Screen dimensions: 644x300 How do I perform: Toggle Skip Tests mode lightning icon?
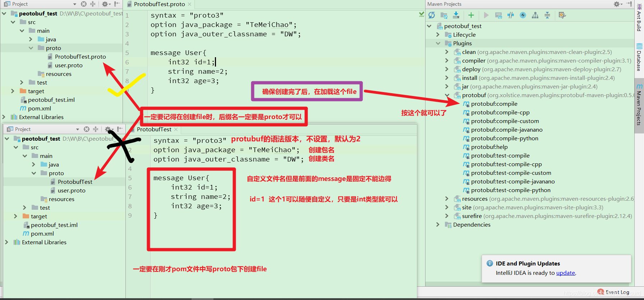pos(523,15)
